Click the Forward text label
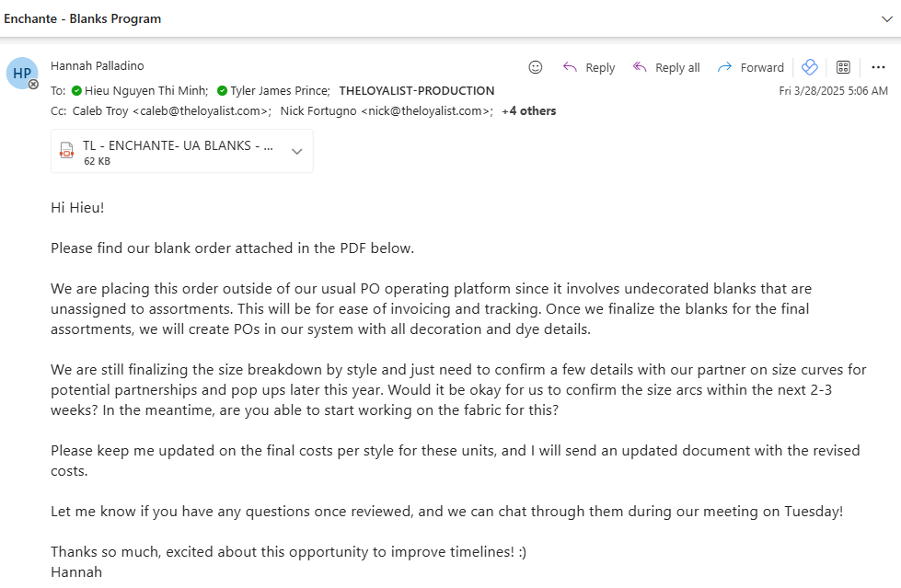This screenshot has height=588, width=901. click(x=762, y=68)
